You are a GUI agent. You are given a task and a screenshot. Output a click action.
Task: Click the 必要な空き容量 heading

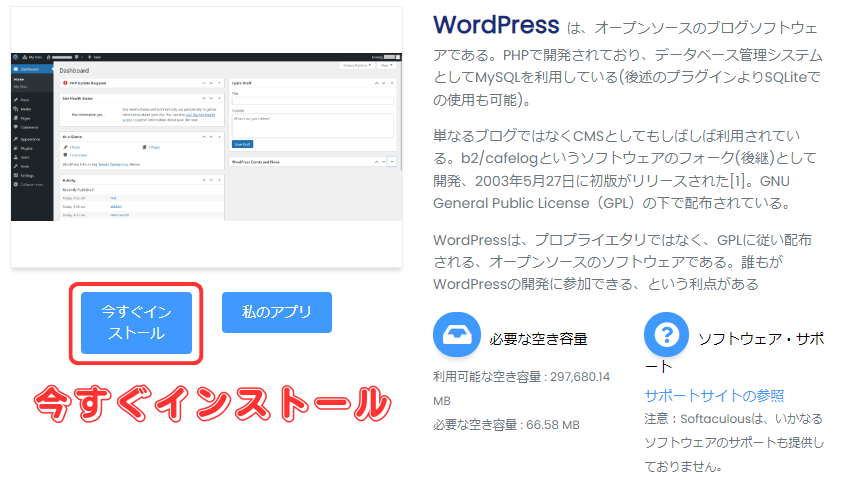(x=538, y=339)
